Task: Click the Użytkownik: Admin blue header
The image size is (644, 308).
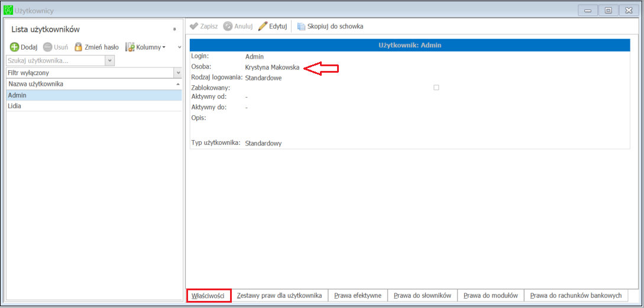Action: (x=409, y=45)
